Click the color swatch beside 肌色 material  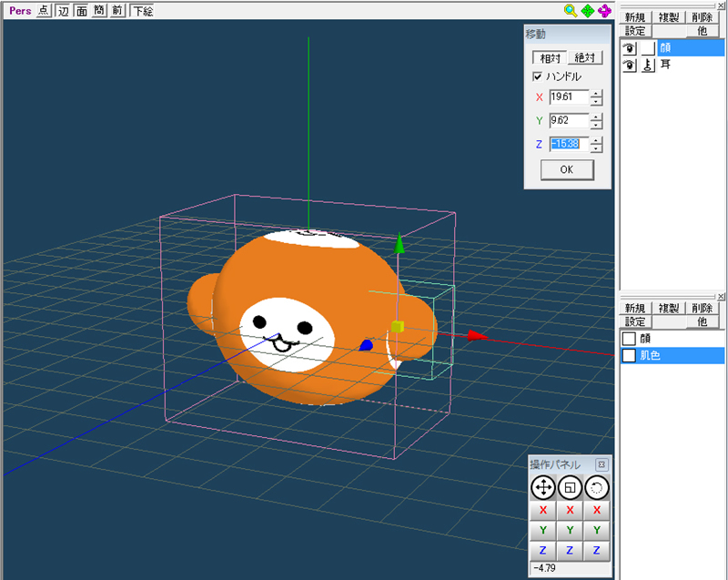[x=629, y=356]
